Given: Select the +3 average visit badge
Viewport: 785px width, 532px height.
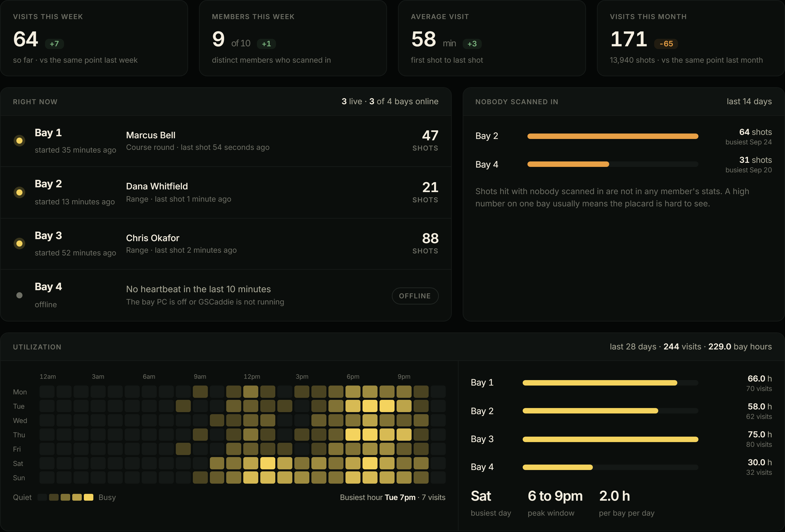Looking at the screenshot, I should [472, 44].
